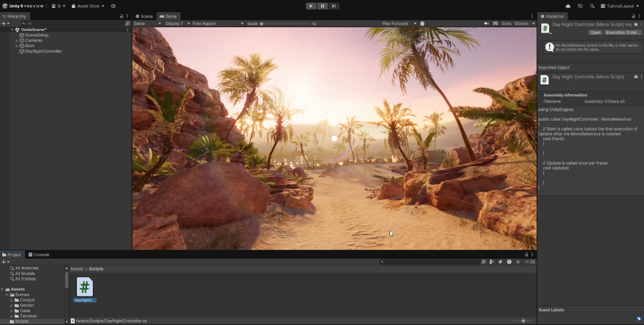The height and width of the screenshot is (325, 644).
Task: Open the TutorialLayout layout dropdown
Action: [620, 6]
